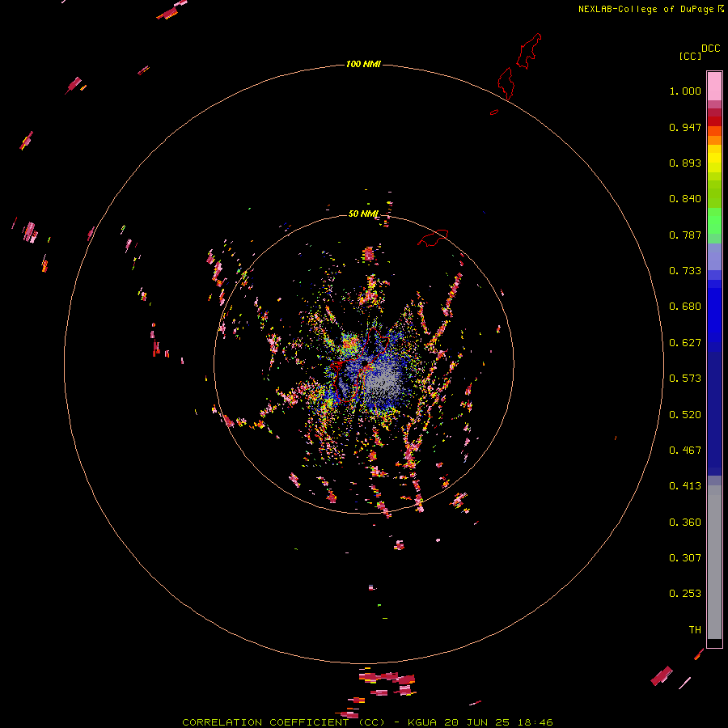
Task: Click the elongated red island outline at top right
Action: [x=529, y=51]
